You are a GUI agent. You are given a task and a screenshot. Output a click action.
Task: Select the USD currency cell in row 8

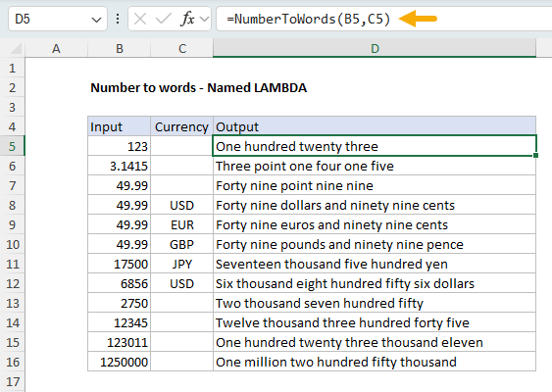[182, 205]
